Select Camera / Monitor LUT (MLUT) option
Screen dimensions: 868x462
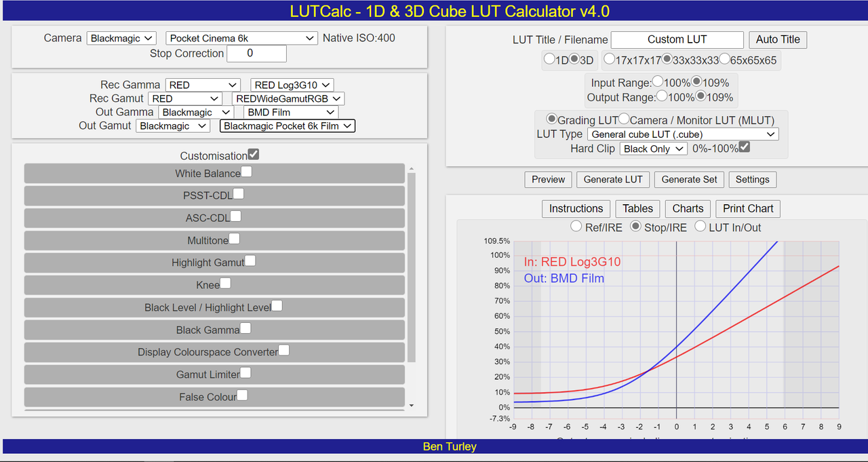click(625, 119)
